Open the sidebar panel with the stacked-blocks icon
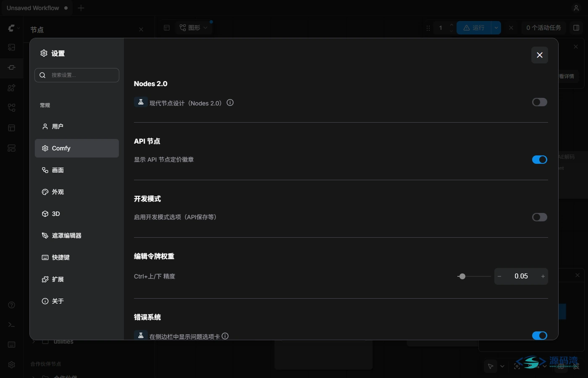The height and width of the screenshot is (378, 588). 11,148
